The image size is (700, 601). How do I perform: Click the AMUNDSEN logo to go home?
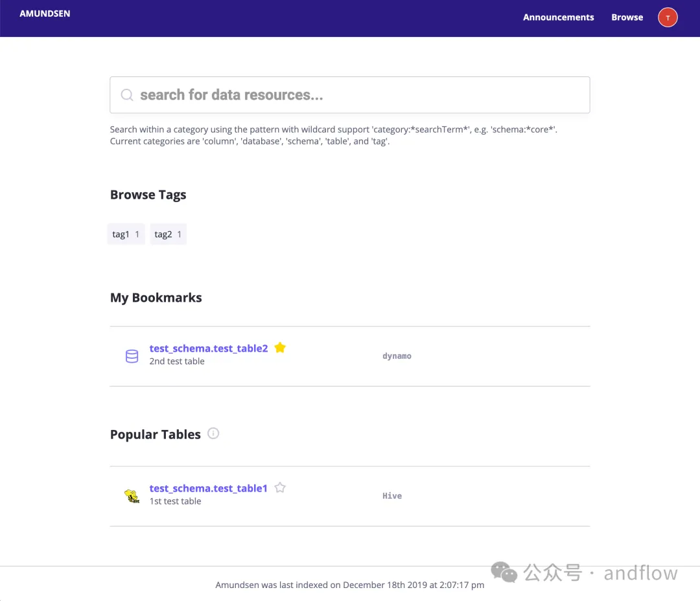coord(45,14)
